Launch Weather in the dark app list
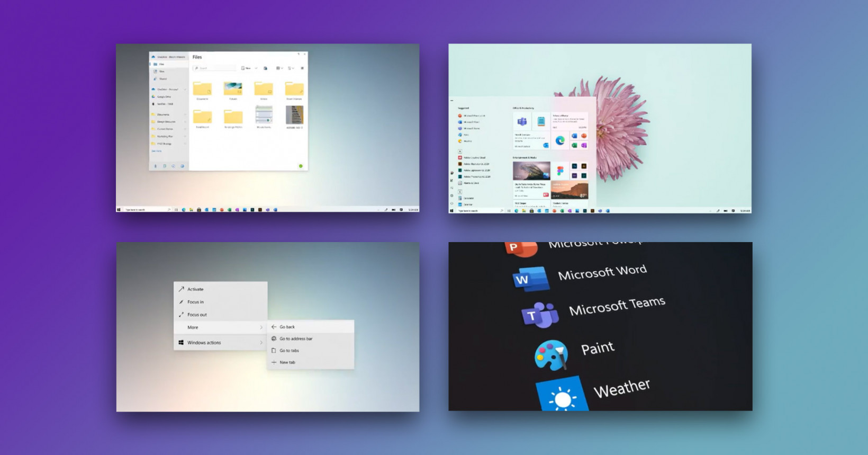This screenshot has height=455, width=868. coord(593,394)
